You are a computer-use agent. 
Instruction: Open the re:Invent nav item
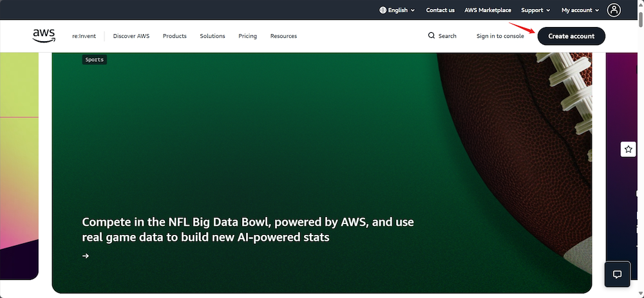point(84,36)
